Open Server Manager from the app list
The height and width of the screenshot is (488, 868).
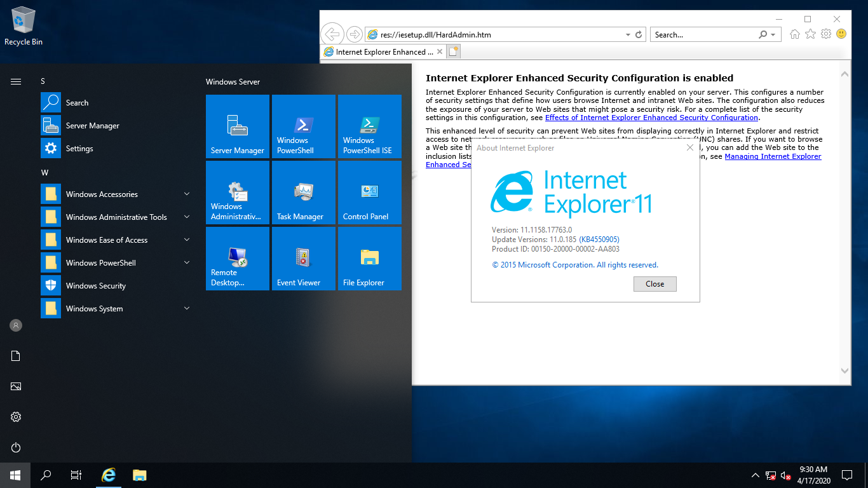pyautogui.click(x=118, y=126)
